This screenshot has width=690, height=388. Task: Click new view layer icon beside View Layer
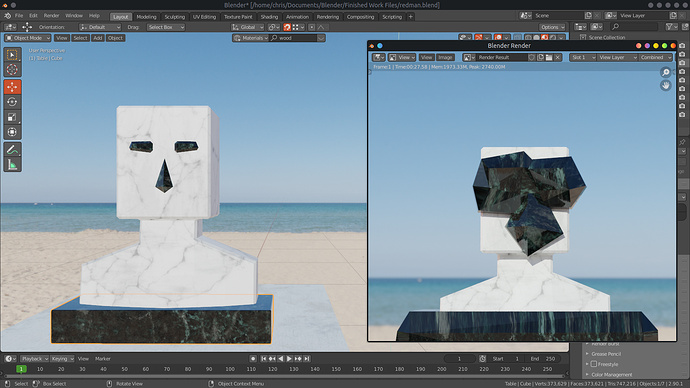673,16
